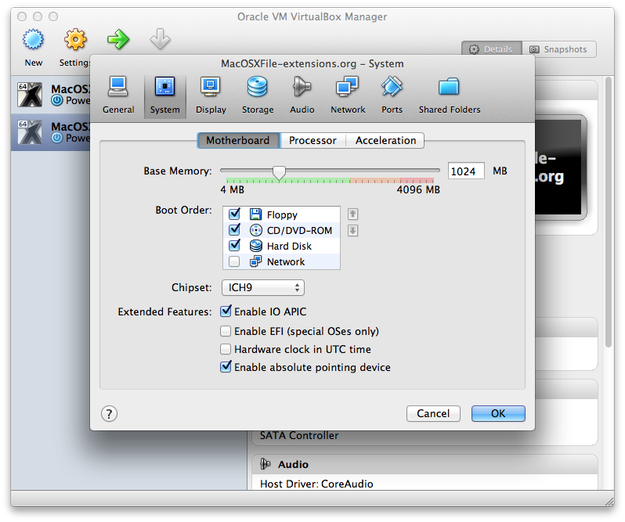625x522 pixels.
Task: Select the Hard Disk boot entry label
Action: pos(289,246)
